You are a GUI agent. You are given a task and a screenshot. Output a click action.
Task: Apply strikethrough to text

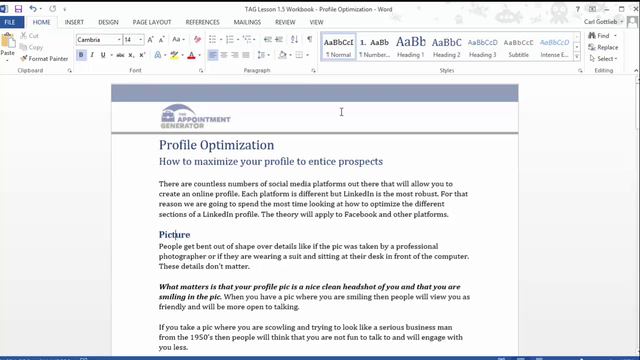point(120,55)
